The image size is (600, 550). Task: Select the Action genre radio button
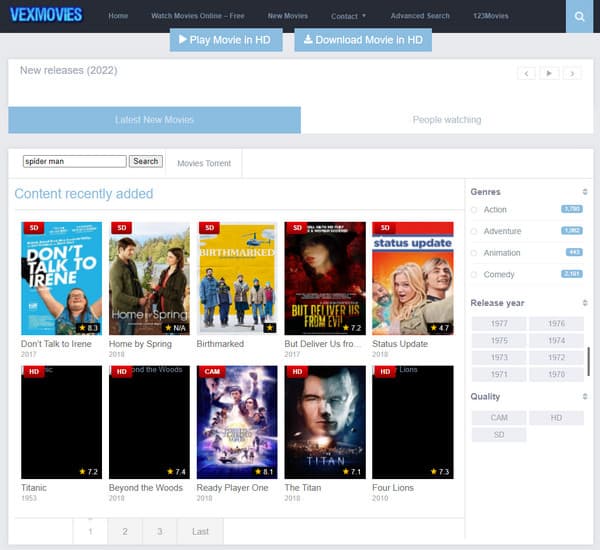(474, 210)
